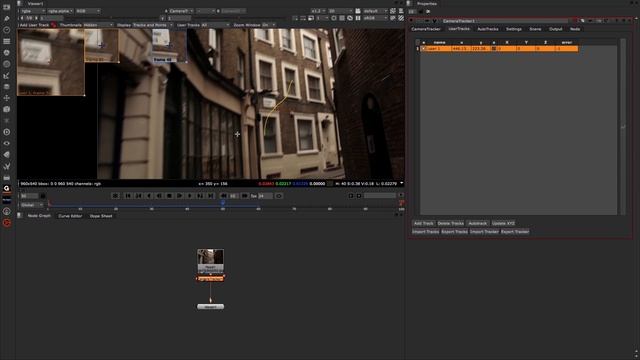Open the Filter nodes toolbar menu
This screenshot has width=640, height=360.
click(x=7, y=64)
